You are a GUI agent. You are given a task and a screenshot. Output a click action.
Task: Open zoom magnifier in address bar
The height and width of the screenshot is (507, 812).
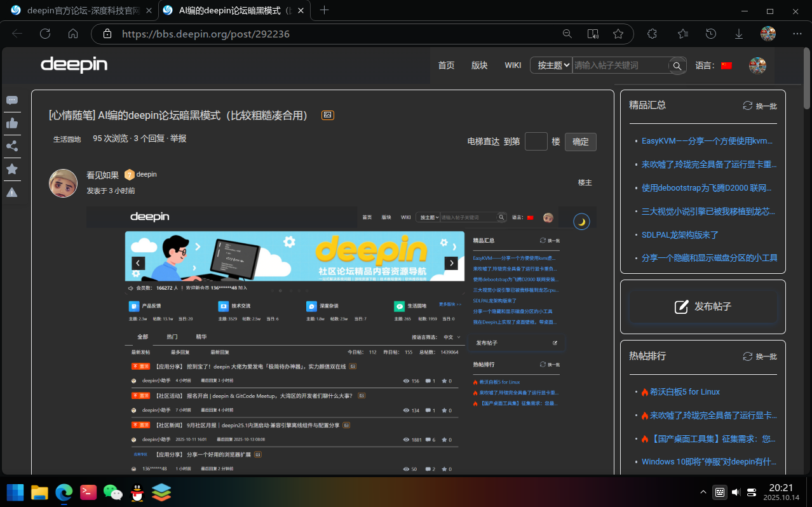567,34
